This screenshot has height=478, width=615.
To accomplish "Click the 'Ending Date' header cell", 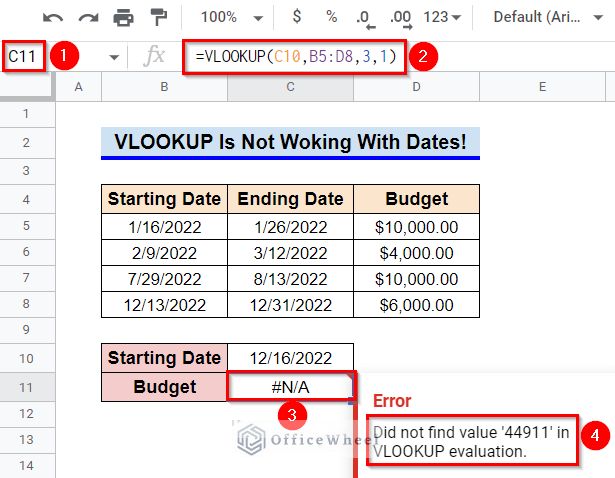I will click(290, 199).
